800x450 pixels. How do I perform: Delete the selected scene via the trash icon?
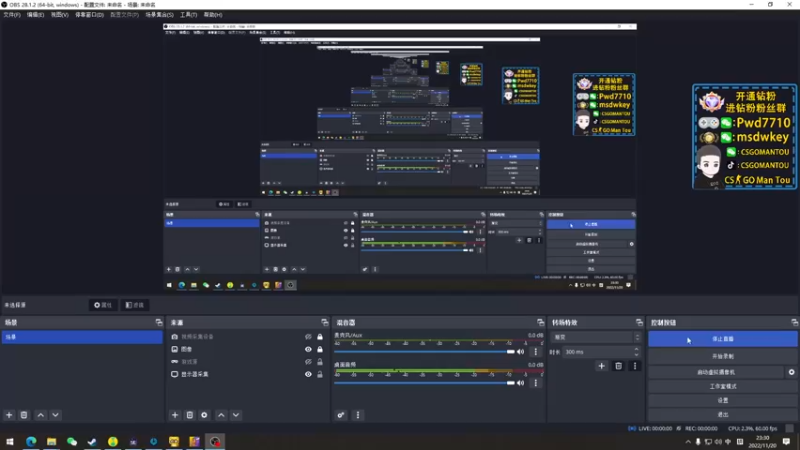pyautogui.click(x=24, y=415)
